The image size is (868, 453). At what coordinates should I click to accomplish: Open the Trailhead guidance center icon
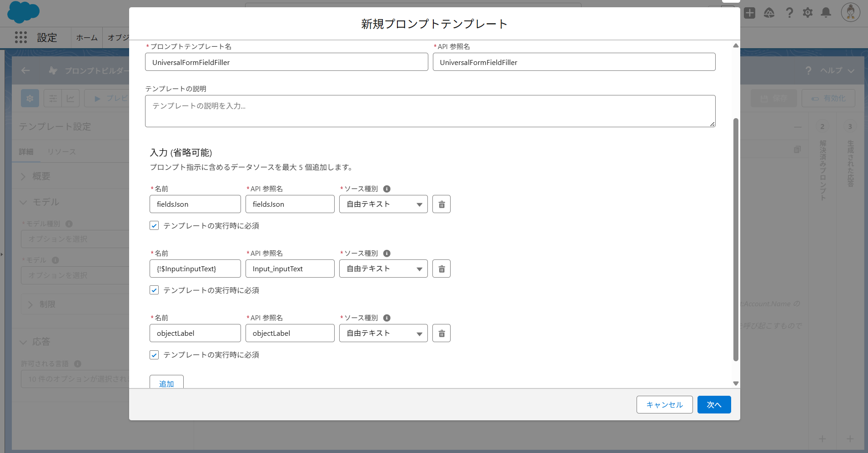tap(769, 13)
